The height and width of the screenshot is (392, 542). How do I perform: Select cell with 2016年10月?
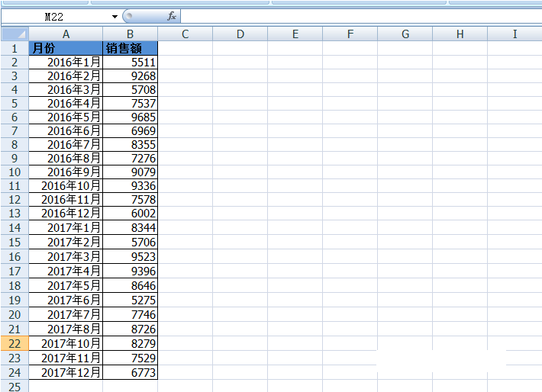click(66, 186)
